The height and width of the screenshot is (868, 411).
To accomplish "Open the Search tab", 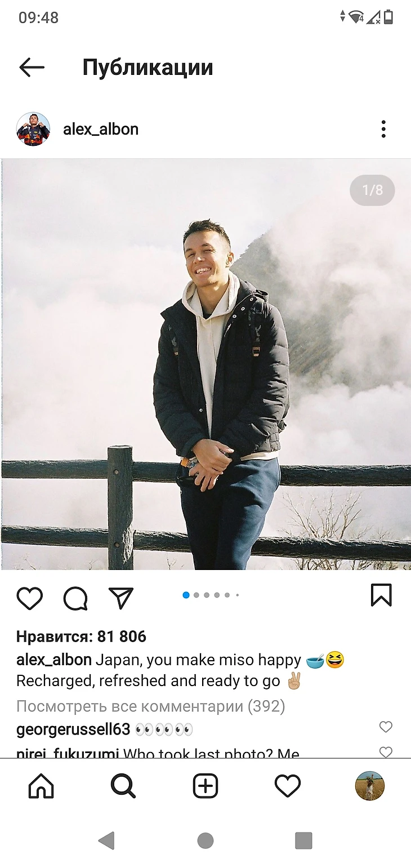I will coord(123,786).
